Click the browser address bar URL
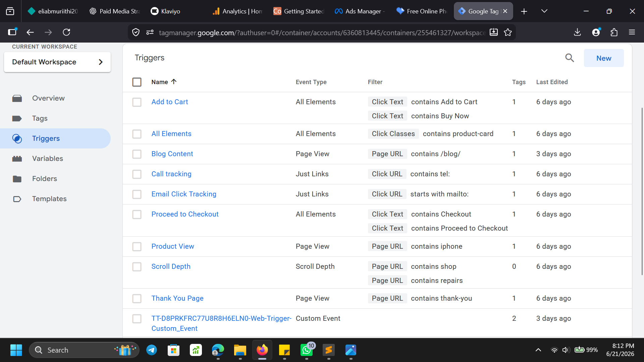This screenshot has height=362, width=644. [322, 33]
